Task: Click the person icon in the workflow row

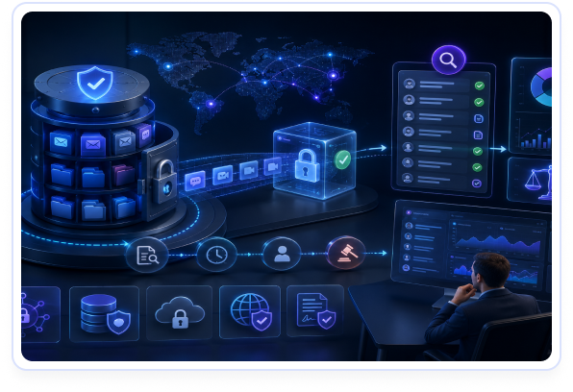Action: point(282,254)
